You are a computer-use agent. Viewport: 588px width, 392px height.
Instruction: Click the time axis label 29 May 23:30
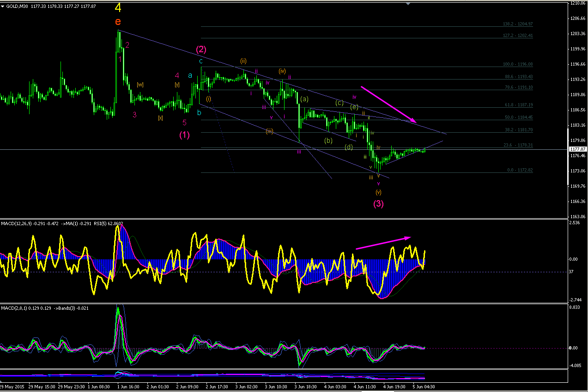point(71,387)
